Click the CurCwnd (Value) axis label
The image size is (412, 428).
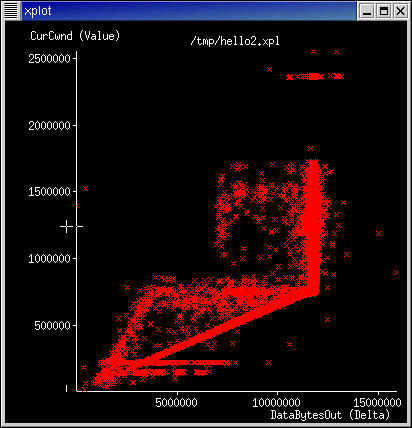click(75, 36)
